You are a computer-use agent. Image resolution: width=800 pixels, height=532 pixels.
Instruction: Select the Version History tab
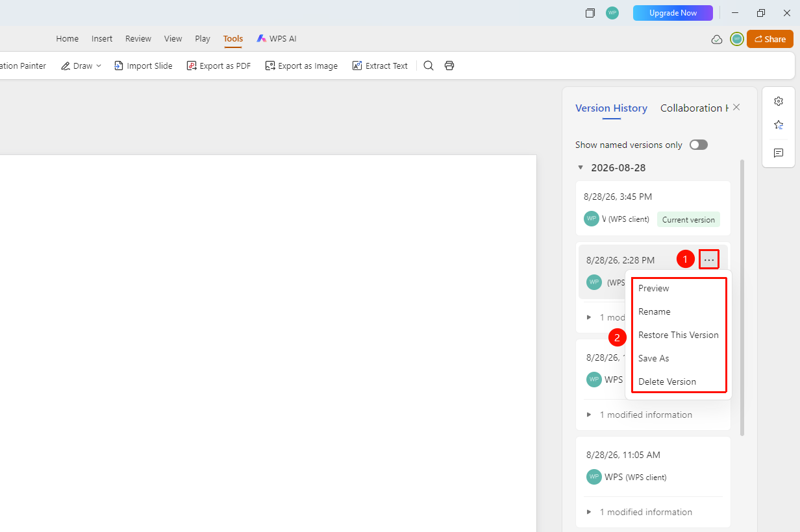click(611, 108)
